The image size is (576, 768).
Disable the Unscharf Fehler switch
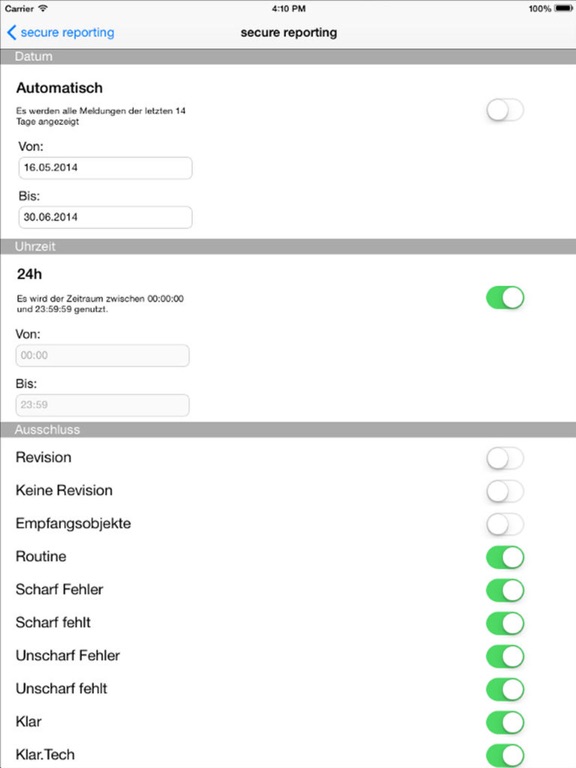click(x=505, y=656)
